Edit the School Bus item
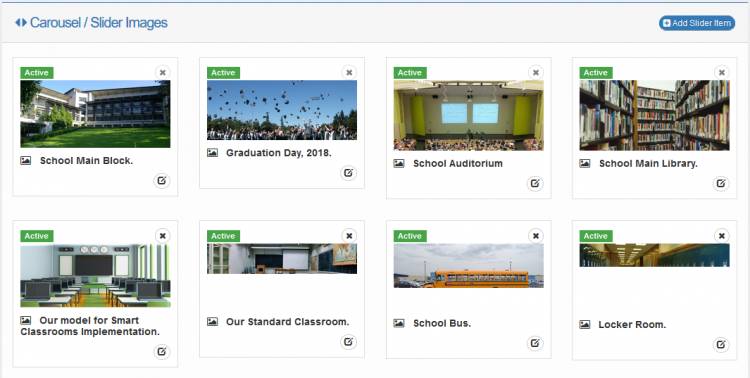 [x=535, y=343]
